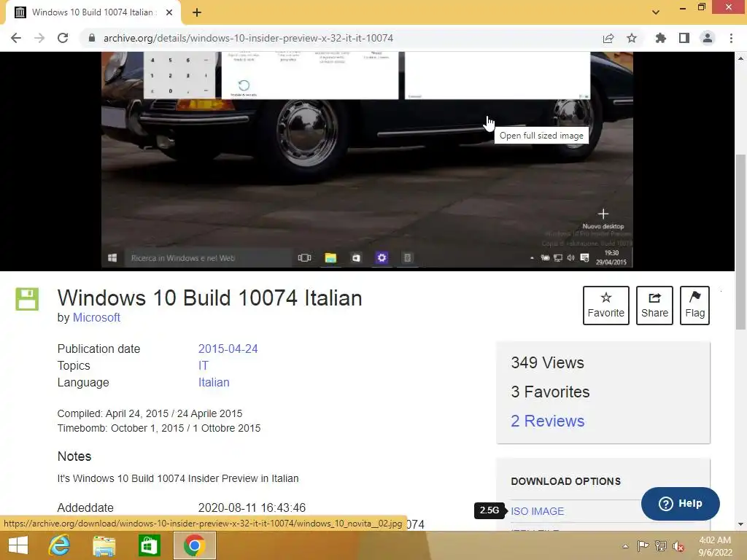
Task: Open the tab search chevron
Action: 656,12
